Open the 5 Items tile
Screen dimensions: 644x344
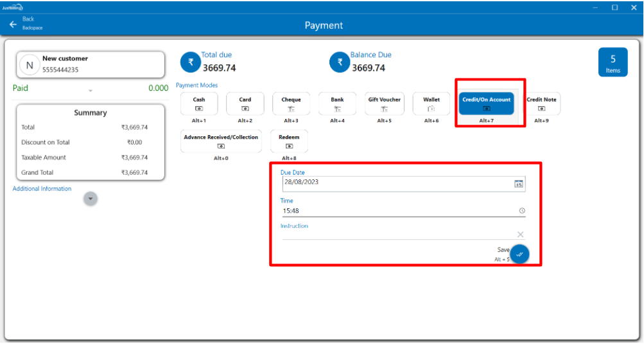613,64
